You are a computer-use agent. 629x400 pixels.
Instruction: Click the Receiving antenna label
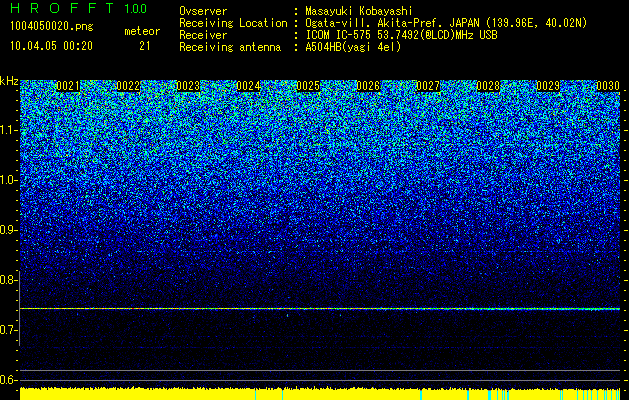click(230, 47)
